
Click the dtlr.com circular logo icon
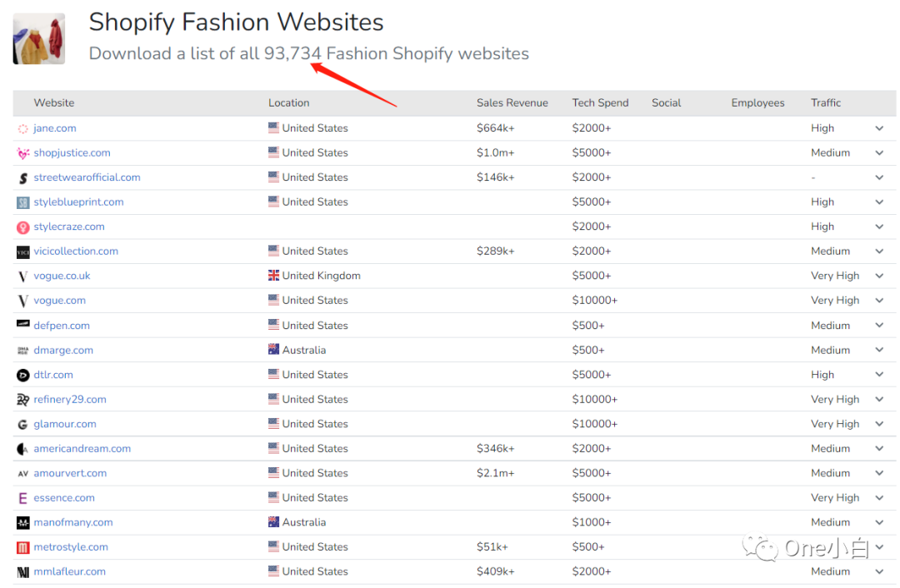coord(23,375)
